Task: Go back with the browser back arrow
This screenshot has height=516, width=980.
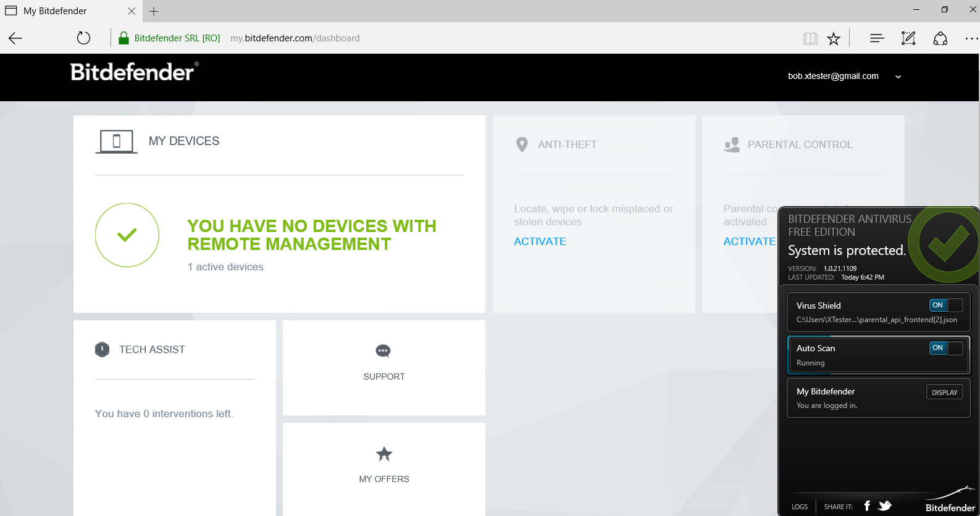Action: pos(15,38)
